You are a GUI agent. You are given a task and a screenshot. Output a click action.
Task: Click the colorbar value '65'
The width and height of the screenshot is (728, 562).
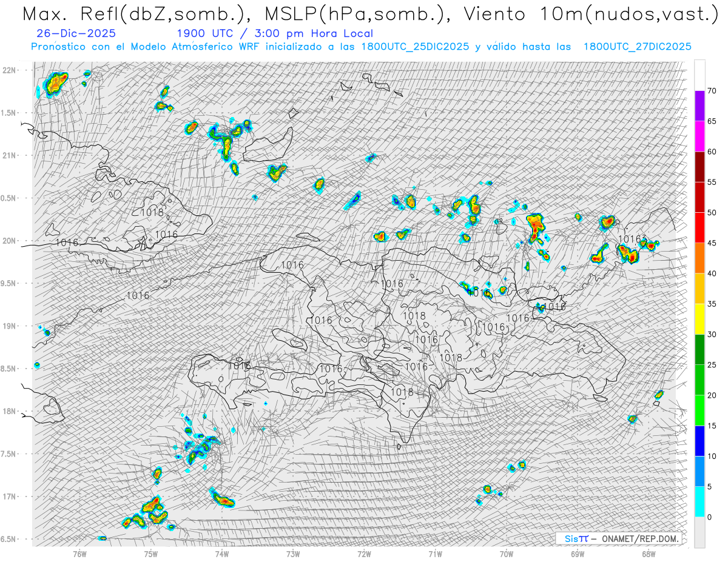pyautogui.click(x=712, y=121)
